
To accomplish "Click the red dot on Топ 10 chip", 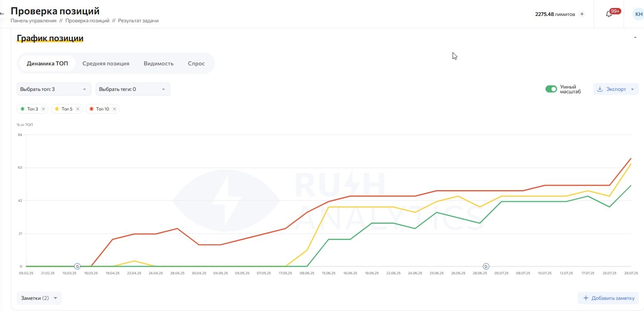I will pos(91,109).
